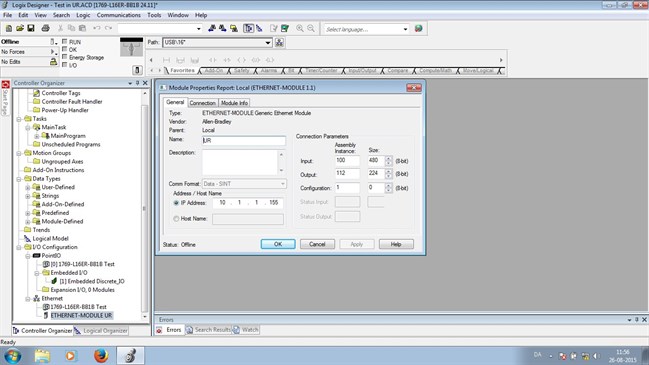Open the Path dropdown

(x=268, y=42)
